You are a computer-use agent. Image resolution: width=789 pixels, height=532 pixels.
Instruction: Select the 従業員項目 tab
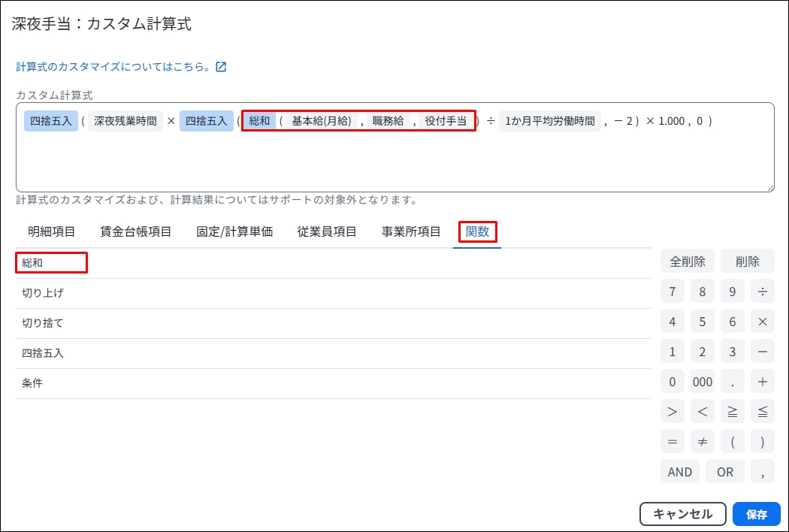pos(326,231)
